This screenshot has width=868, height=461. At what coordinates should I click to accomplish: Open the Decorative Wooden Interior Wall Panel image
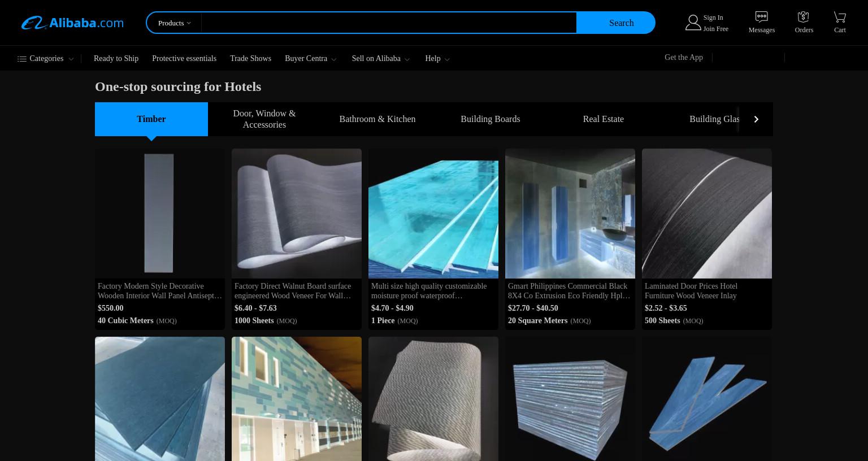[x=160, y=214]
